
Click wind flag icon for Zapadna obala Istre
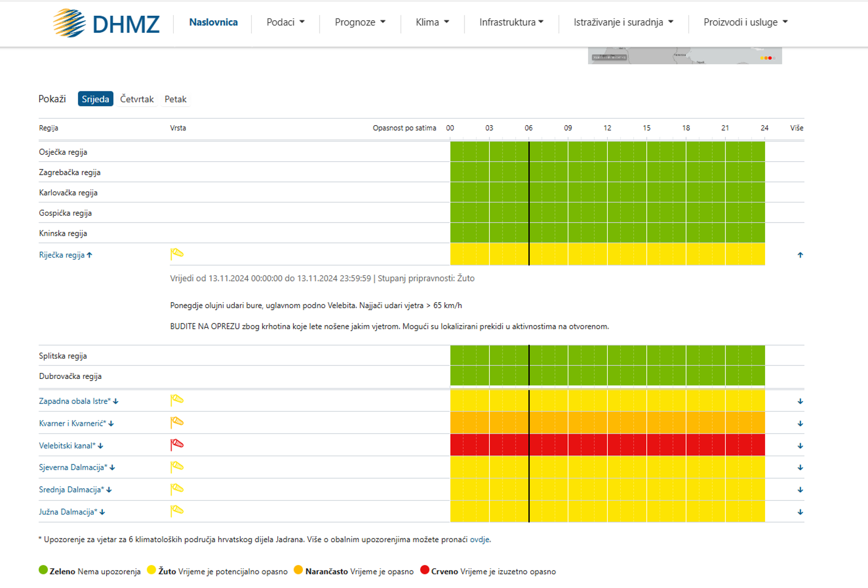coord(177,400)
